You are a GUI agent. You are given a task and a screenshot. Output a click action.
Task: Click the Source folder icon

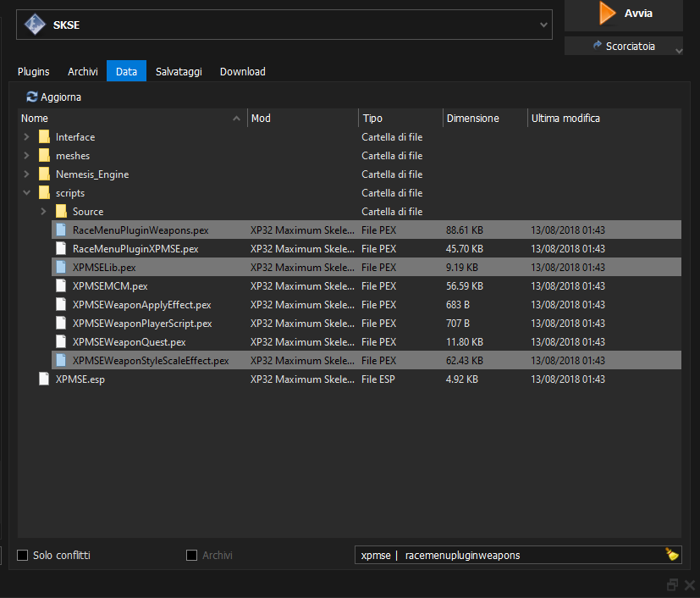click(61, 211)
